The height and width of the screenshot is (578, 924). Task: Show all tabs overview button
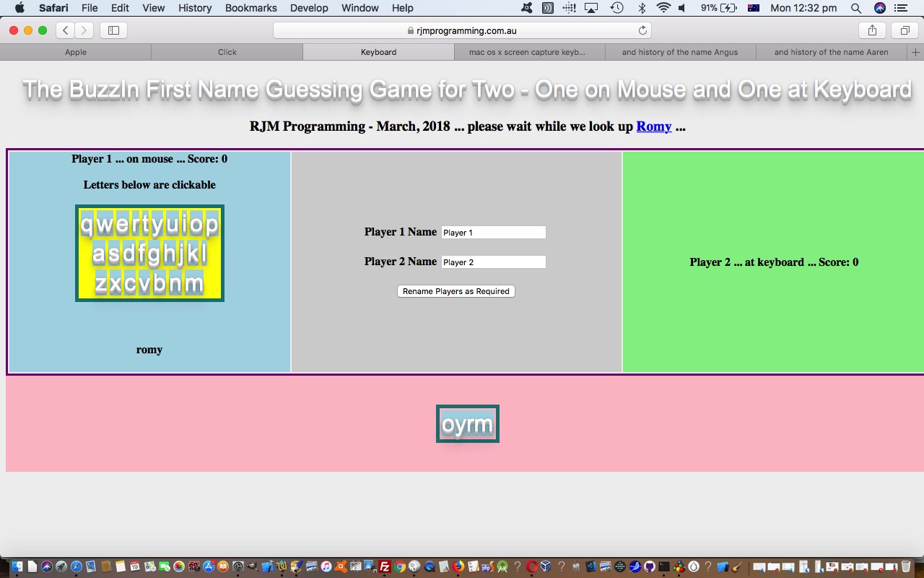pos(905,30)
